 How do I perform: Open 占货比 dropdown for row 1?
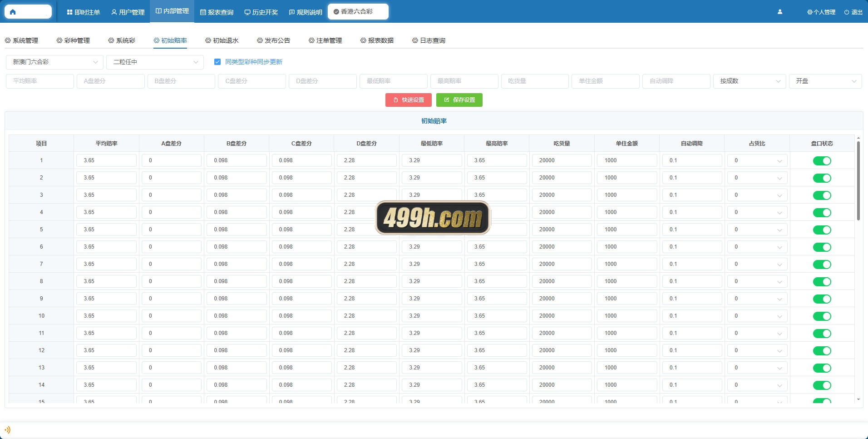(x=757, y=160)
